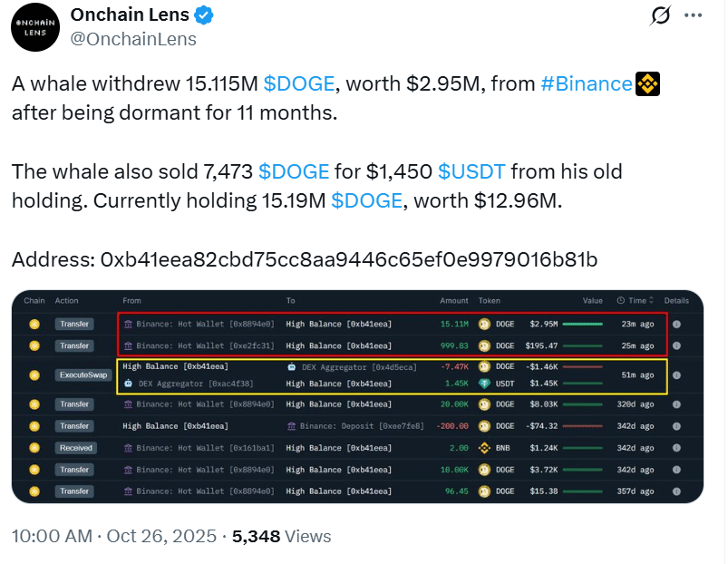The height and width of the screenshot is (564, 728).
Task: Click the clock icon in Time header
Action: click(x=620, y=301)
